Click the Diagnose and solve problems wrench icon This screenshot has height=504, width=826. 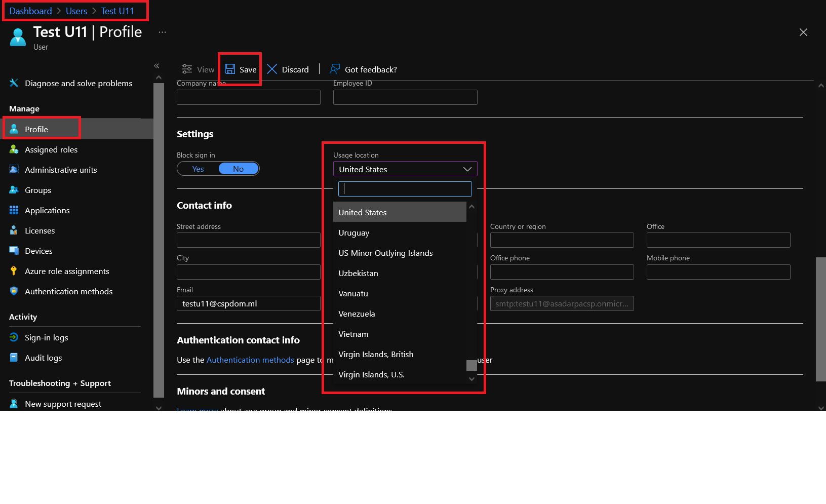[x=14, y=83]
